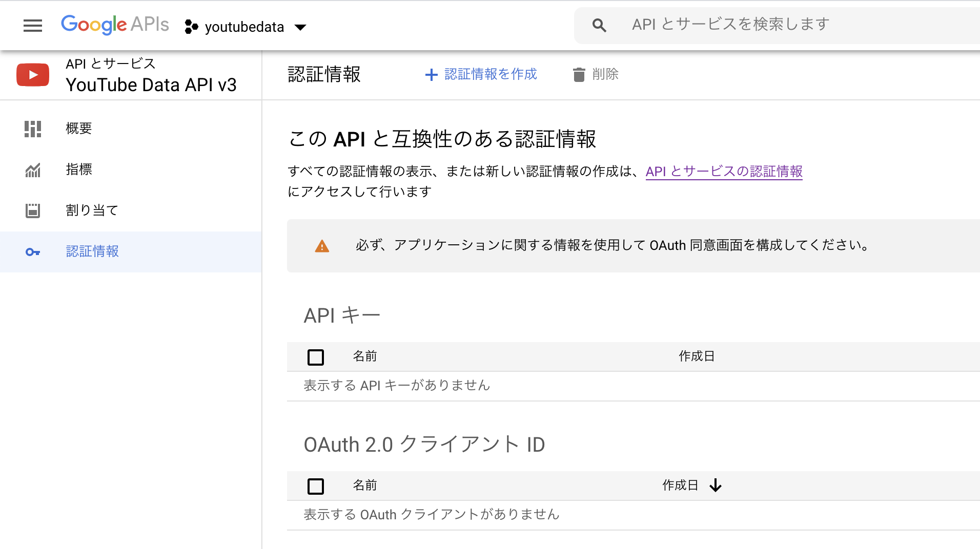Viewport: 980px width, 549px height.
Task: Click the 作成日 header in API キー table
Action: (697, 356)
